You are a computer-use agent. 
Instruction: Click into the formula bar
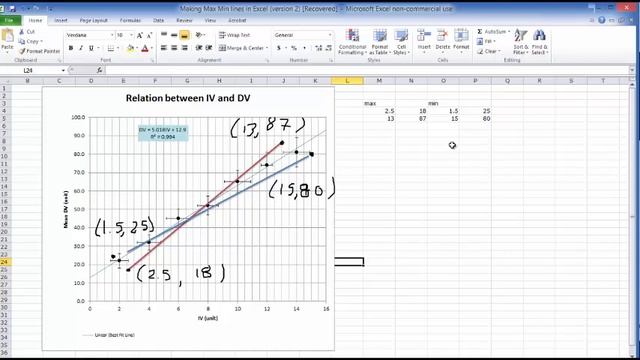click(367, 70)
